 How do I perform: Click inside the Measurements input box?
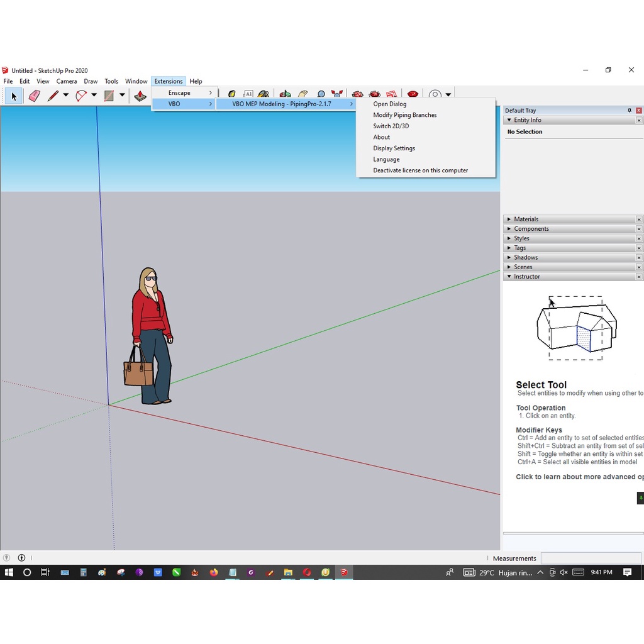pyautogui.click(x=590, y=558)
